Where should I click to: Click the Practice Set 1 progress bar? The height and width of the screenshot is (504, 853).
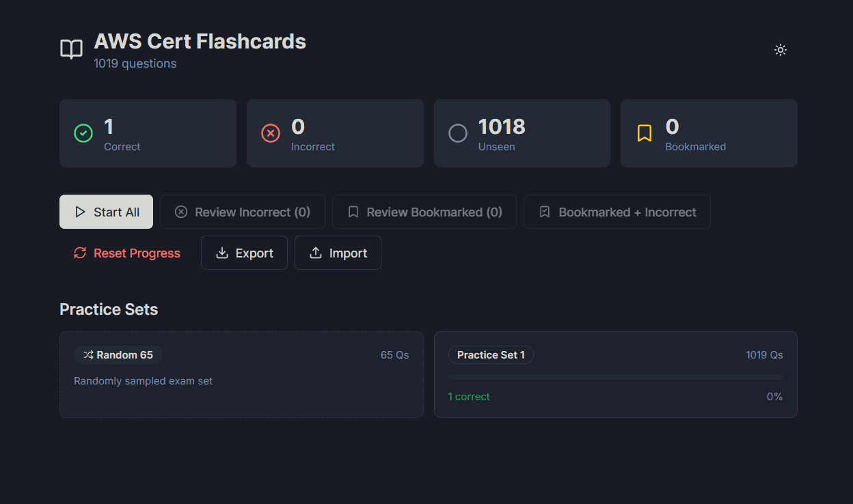point(615,377)
